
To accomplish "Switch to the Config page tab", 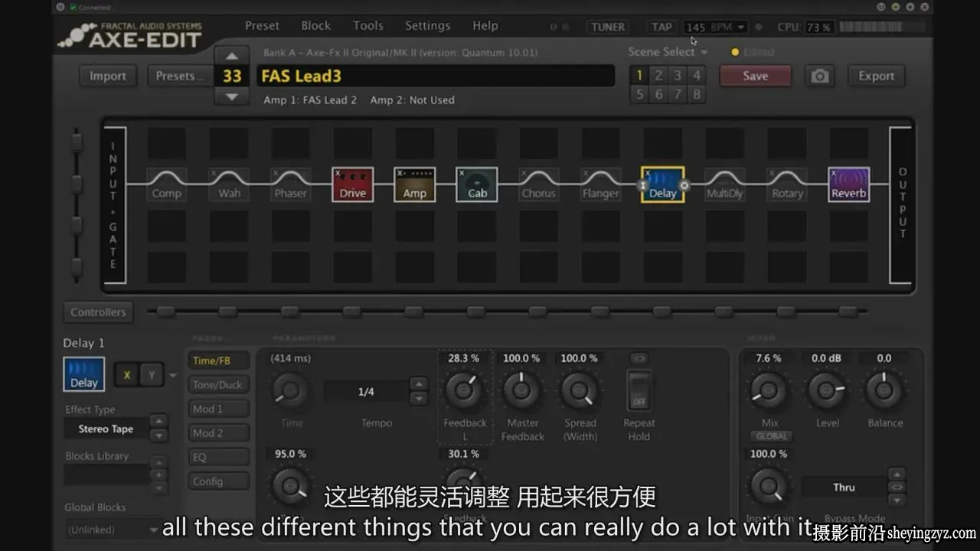I will click(219, 481).
